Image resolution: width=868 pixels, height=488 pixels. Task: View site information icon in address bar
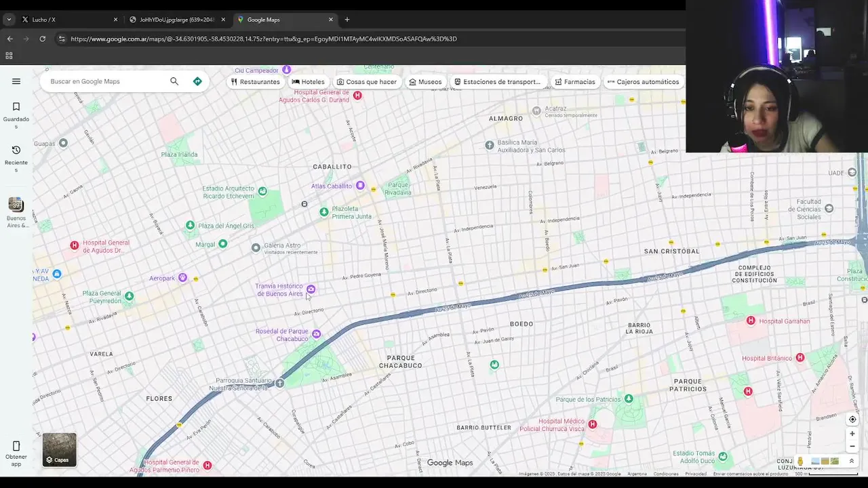point(62,39)
